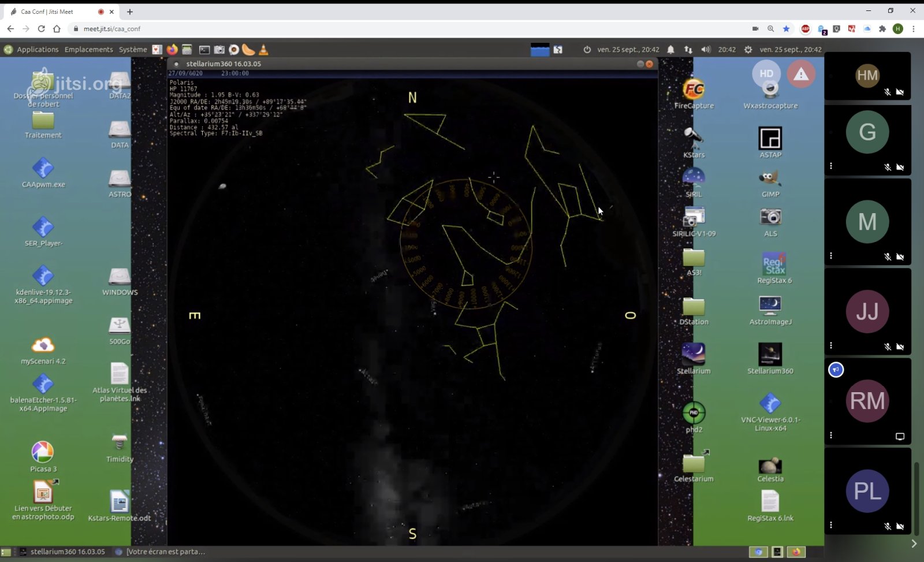Open the terminal launcher in the panel
924x562 pixels.
click(204, 50)
